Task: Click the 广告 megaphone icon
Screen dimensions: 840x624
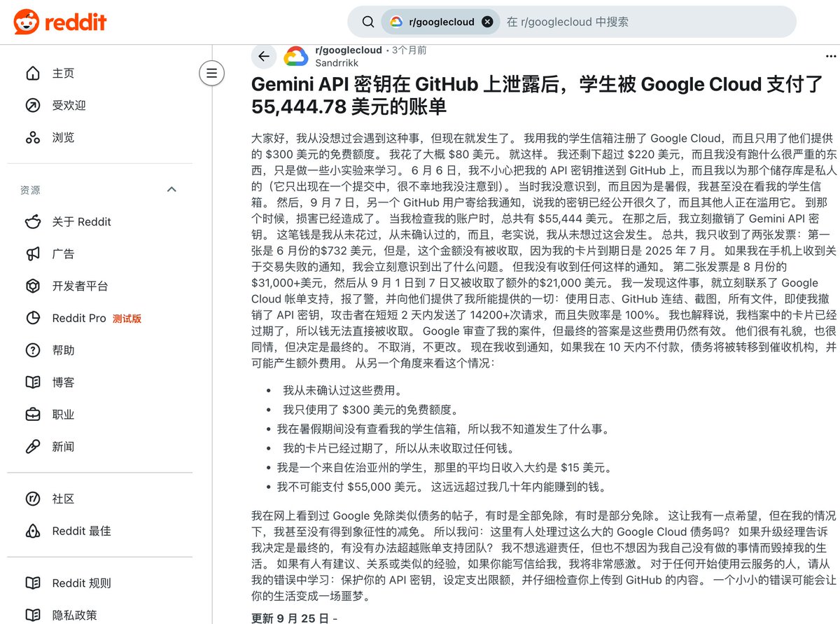Action: [31, 254]
